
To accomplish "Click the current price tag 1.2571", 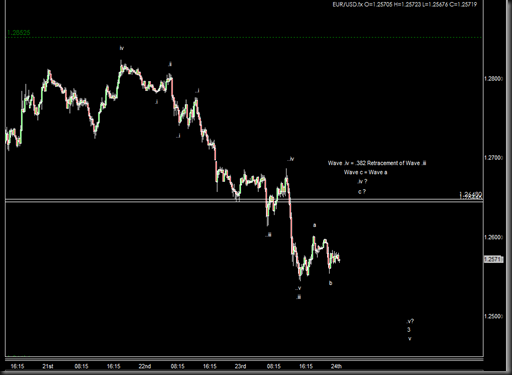I will click(x=494, y=259).
